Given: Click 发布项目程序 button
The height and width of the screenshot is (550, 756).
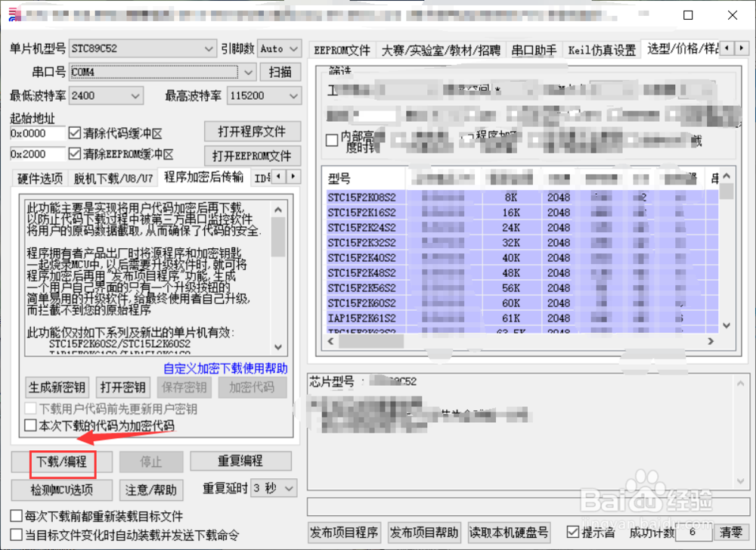Looking at the screenshot, I should point(344,533).
